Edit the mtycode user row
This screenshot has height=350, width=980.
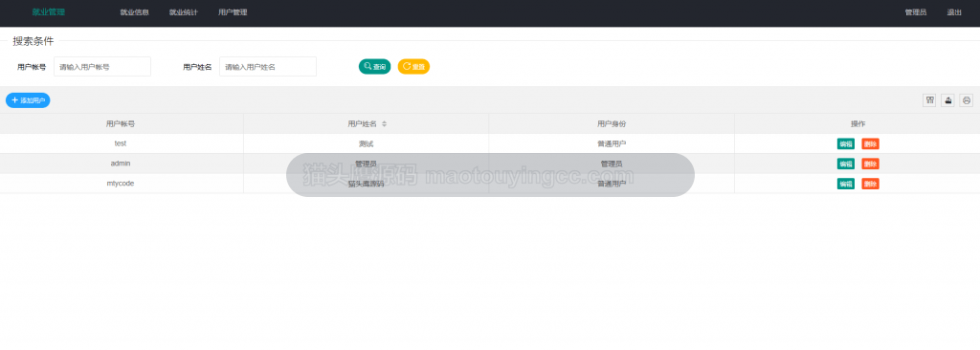846,184
